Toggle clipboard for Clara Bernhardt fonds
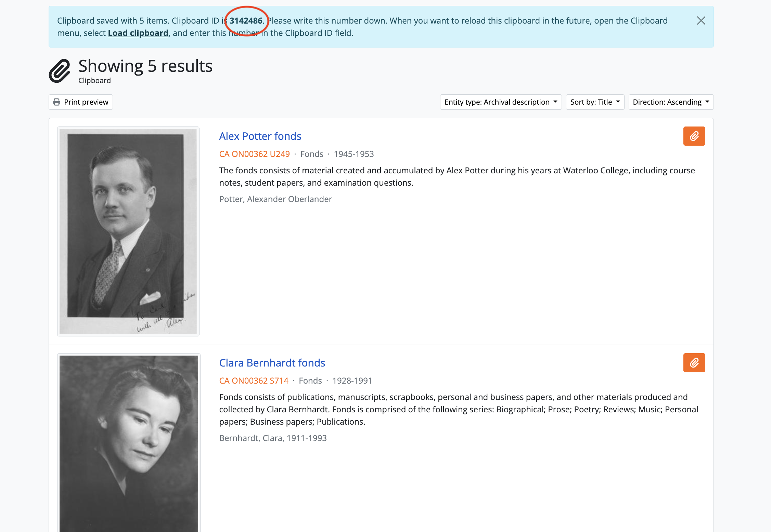This screenshot has width=771, height=532. (x=694, y=363)
